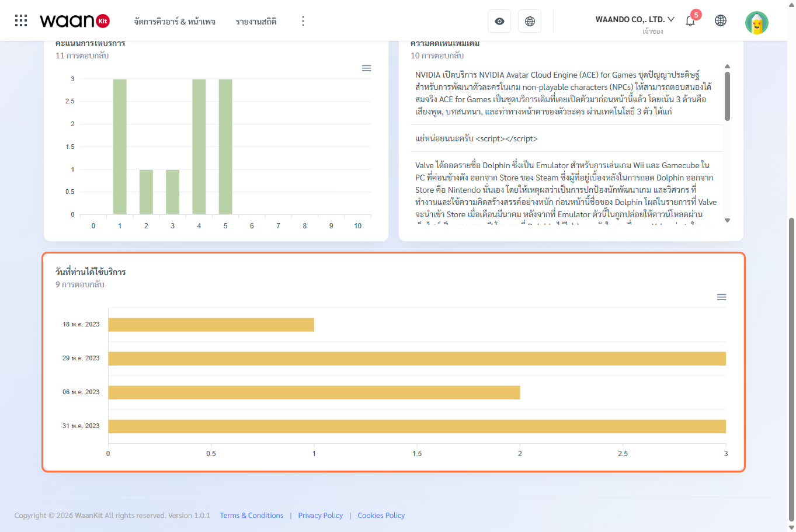Image resolution: width=796 pixels, height=532 pixels.
Task: Click the วันที่ท่านได้ใช้บริการ chart title
Action: tap(91, 272)
